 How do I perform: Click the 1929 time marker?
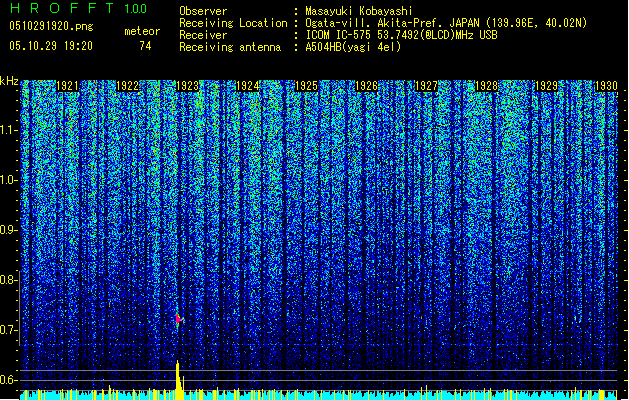pyautogui.click(x=547, y=86)
